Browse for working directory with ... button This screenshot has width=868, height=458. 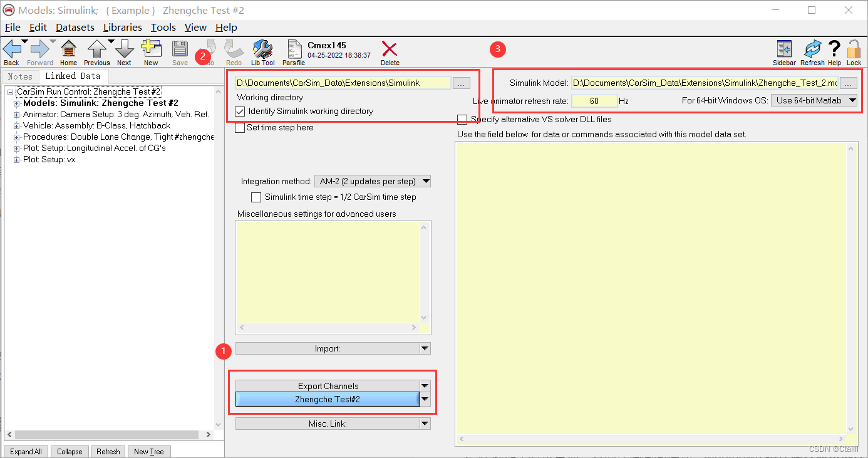[x=460, y=83]
